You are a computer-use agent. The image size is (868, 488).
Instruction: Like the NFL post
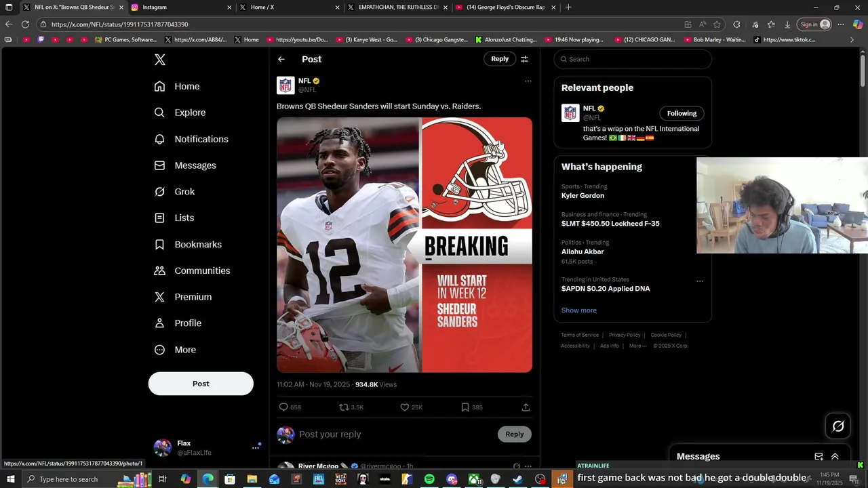coord(411,407)
